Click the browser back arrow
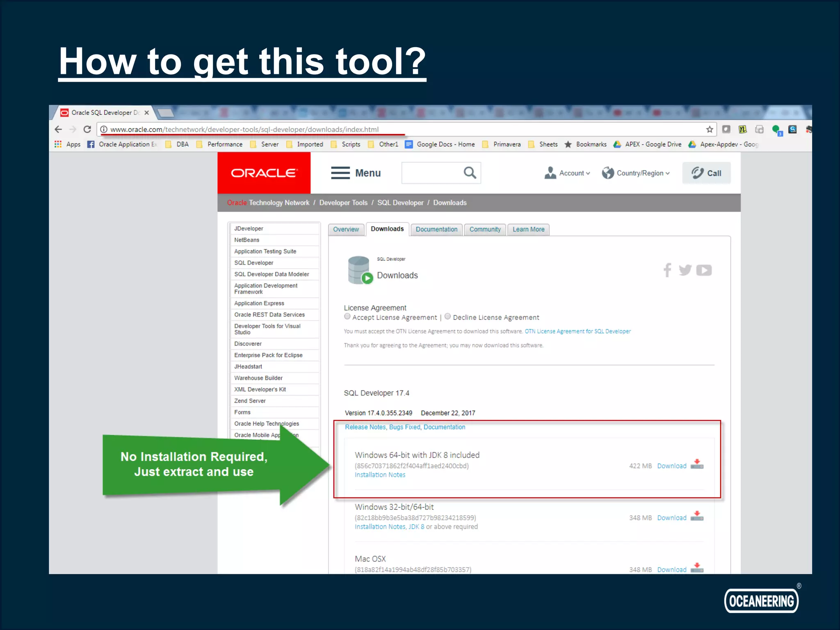Image resolution: width=840 pixels, height=630 pixels. (x=58, y=129)
